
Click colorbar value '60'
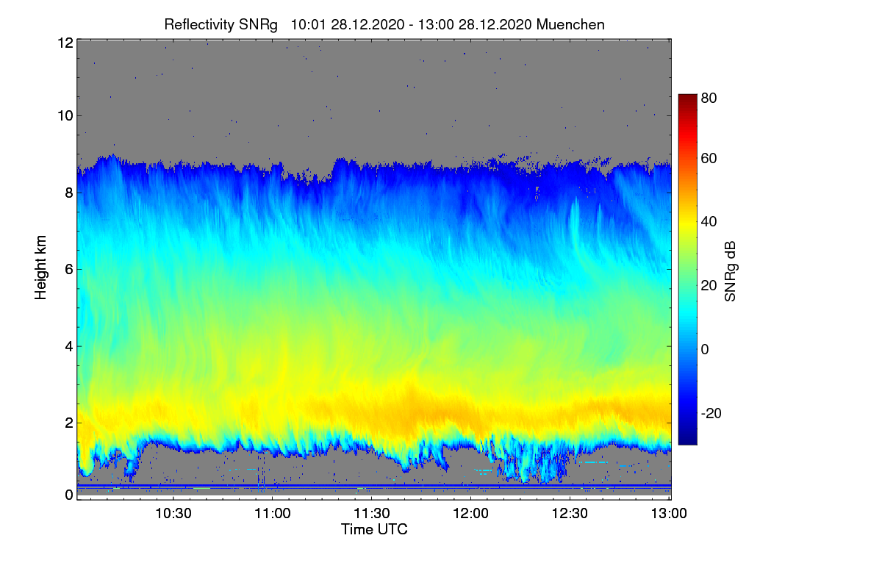(709, 158)
